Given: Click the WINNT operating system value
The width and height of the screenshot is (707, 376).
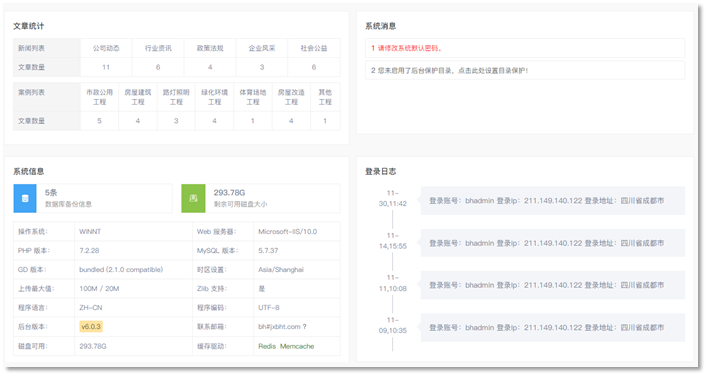Looking at the screenshot, I should point(90,231).
